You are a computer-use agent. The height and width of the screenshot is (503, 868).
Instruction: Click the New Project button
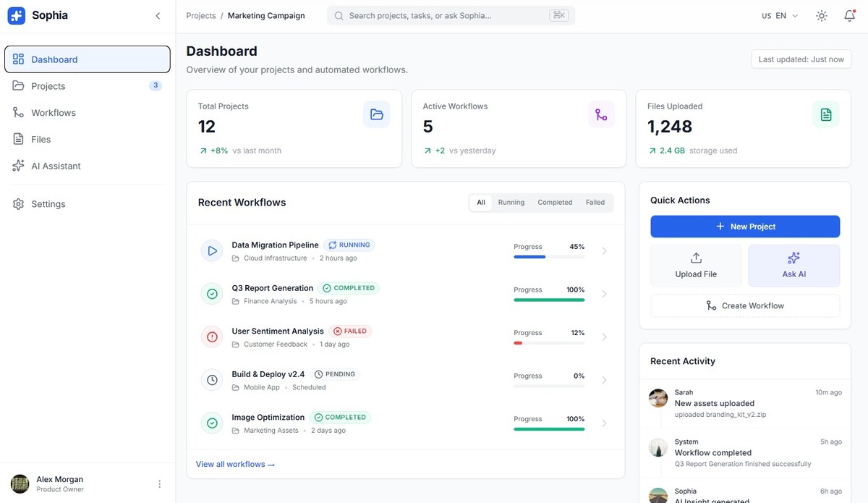click(x=745, y=227)
